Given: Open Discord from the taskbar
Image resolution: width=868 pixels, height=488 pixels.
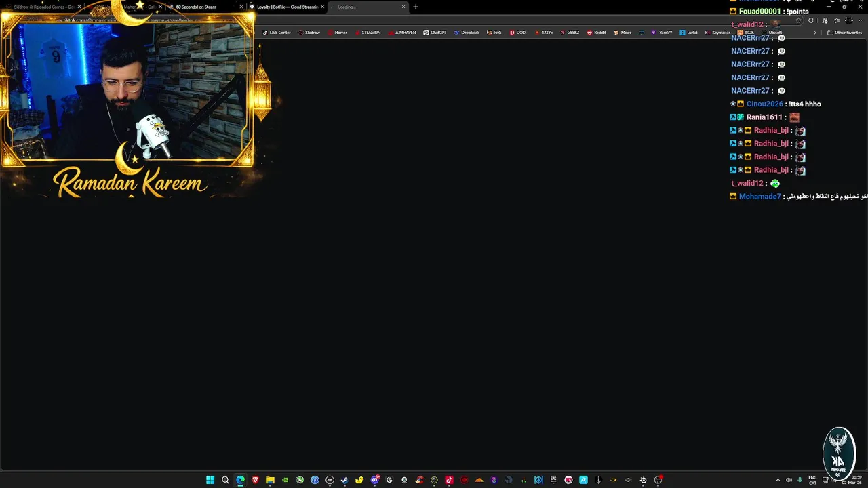Looking at the screenshot, I should coord(375,480).
